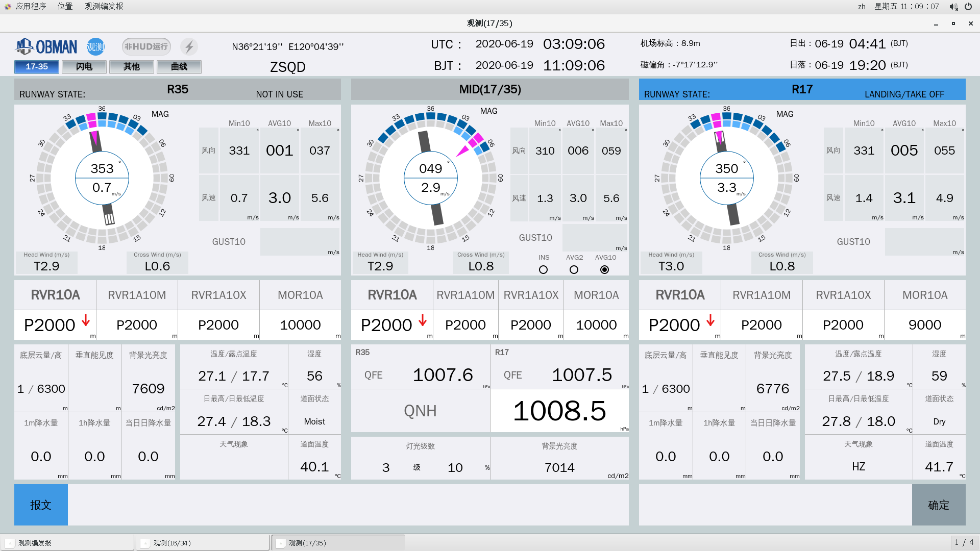Screen dimensions: 980x551
Task: Switch to the 闪电 tab
Action: [84, 67]
